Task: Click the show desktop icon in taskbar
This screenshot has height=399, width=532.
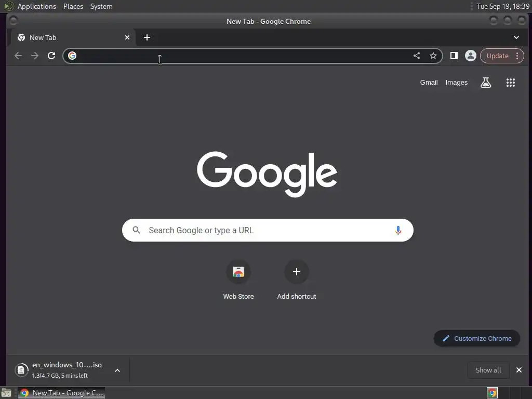Action: (6, 393)
